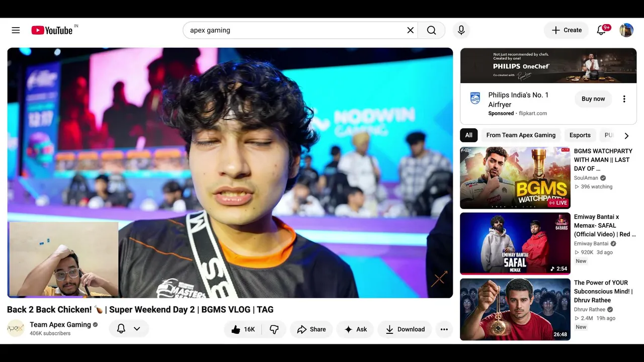Click the video title Back 2 Back Chicken
Image resolution: width=644 pixels, height=362 pixels.
(x=140, y=310)
